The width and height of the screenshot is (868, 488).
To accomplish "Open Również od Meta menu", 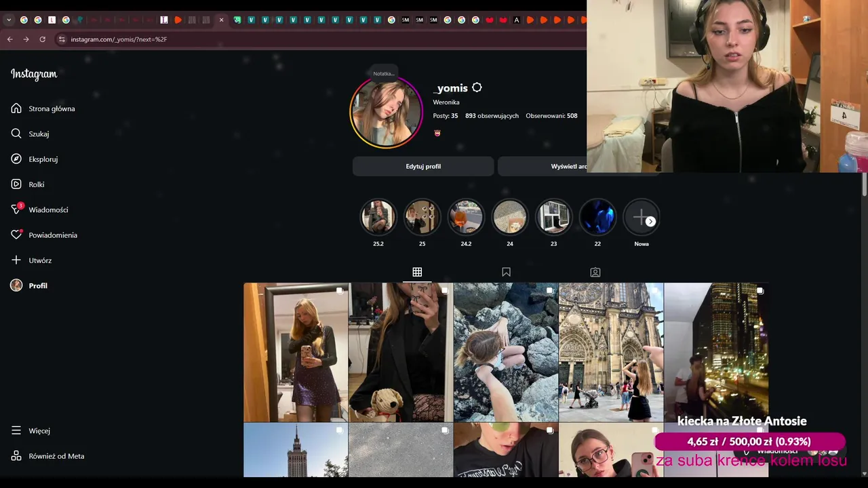I will pyautogui.click(x=47, y=456).
